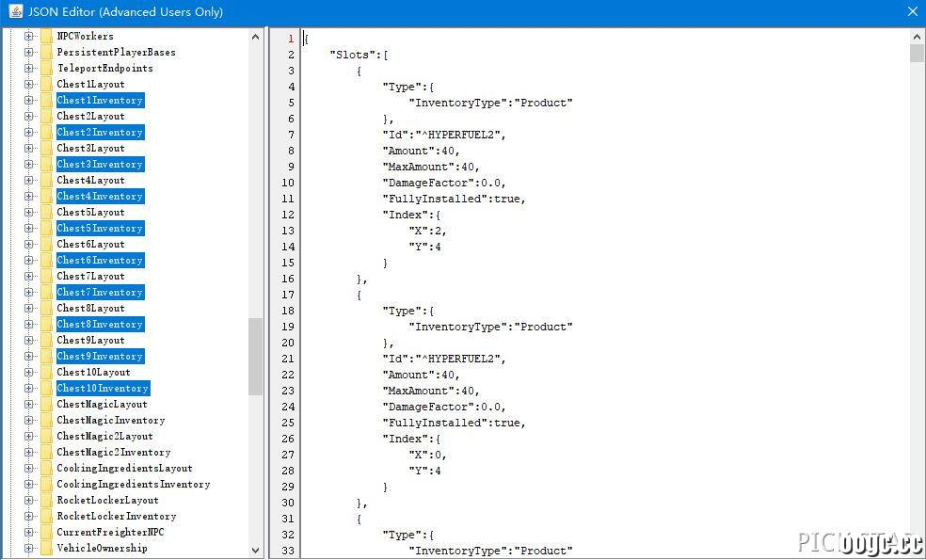Screen dimensions: 926x560
Task: Expand the CurrentFreighterNPC node
Action: (28, 533)
